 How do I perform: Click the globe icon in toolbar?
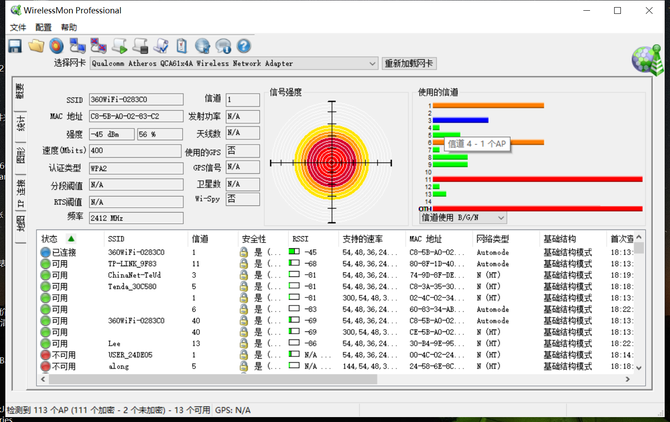click(201, 46)
